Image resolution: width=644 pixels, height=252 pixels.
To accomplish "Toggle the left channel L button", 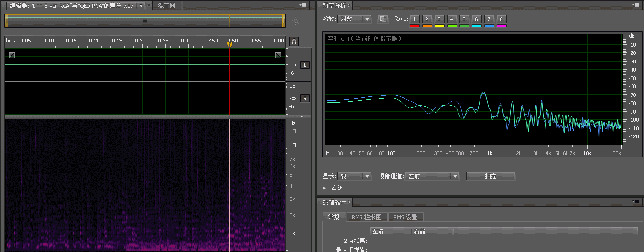I will click(305, 65).
